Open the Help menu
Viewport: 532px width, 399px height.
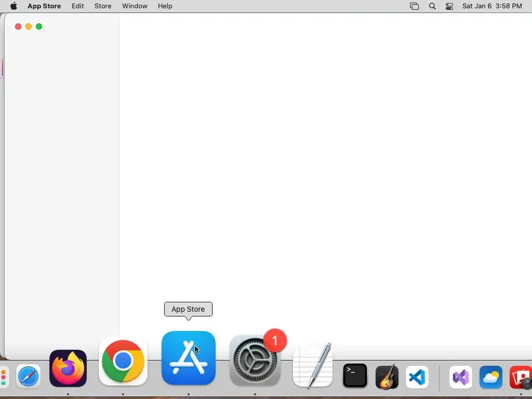[x=165, y=6]
